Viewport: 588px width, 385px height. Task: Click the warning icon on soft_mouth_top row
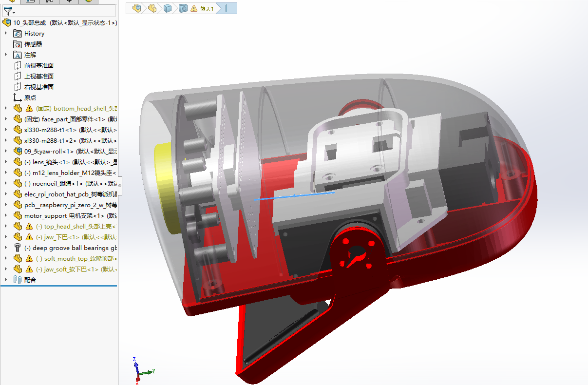29,259
